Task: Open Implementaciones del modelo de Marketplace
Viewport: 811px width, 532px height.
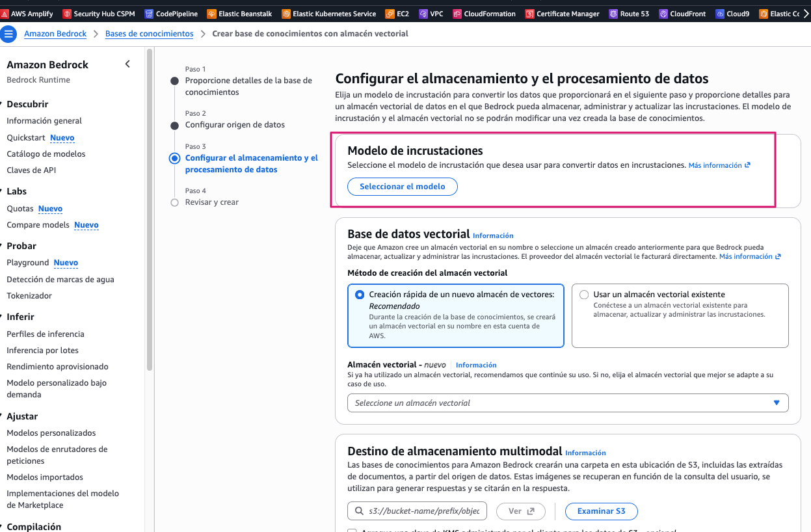Action: pos(63,499)
